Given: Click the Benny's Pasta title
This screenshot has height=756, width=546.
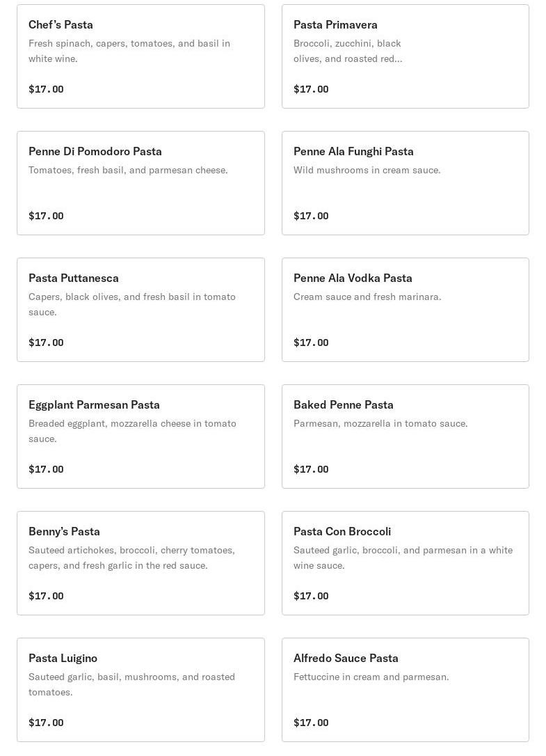Looking at the screenshot, I should point(64,531).
